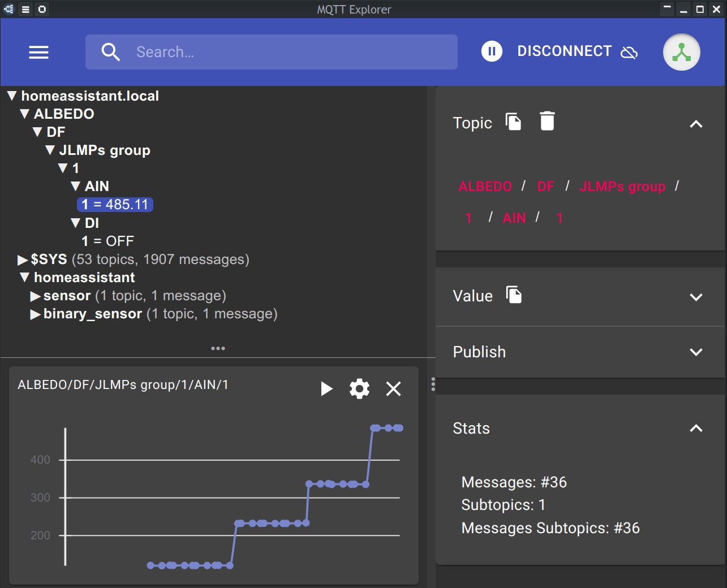The image size is (727, 588).
Task: Collapse the Topic panel chevron
Action: (x=696, y=124)
